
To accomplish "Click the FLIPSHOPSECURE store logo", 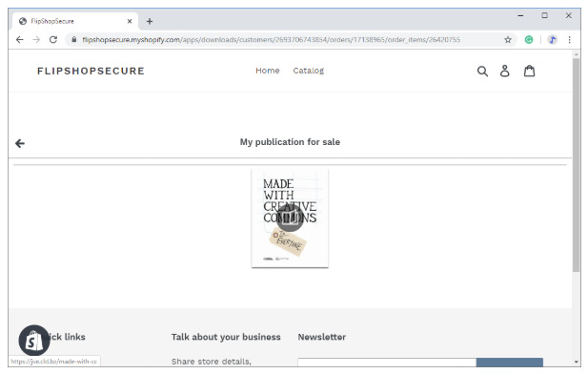I will [91, 71].
